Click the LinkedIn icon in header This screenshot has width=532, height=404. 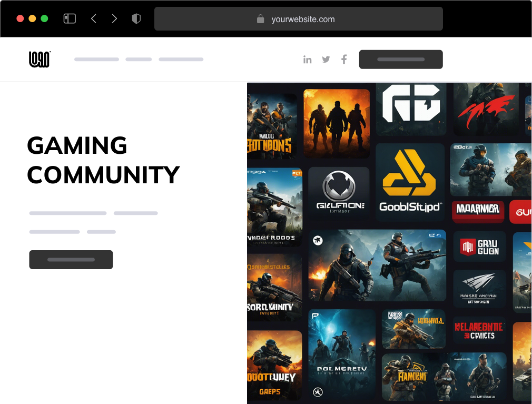(x=307, y=60)
